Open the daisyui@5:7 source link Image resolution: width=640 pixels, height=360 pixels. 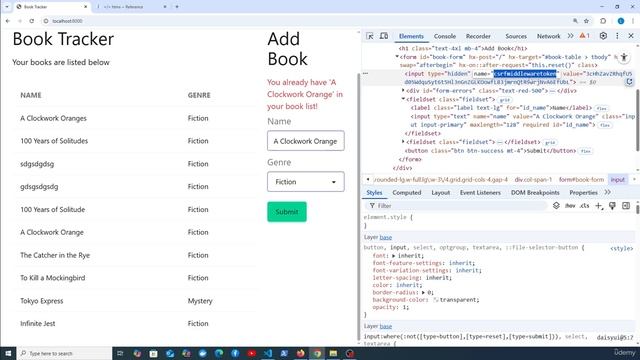(615, 338)
